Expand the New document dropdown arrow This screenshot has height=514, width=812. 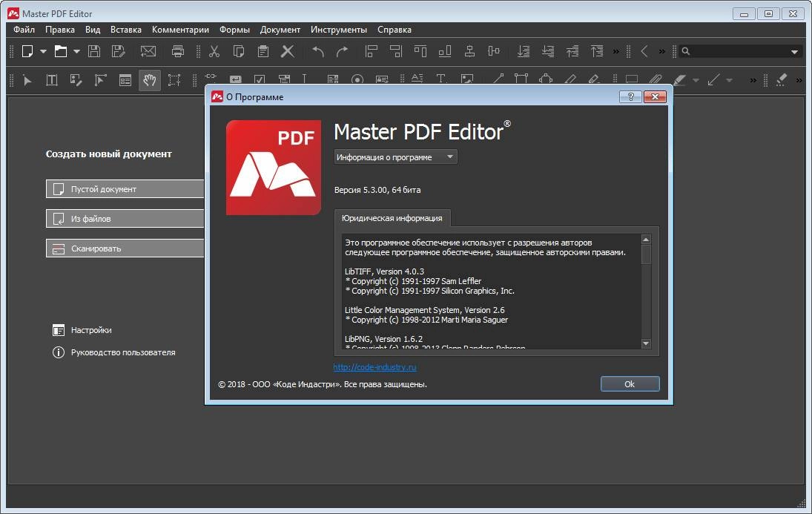pos(44,51)
